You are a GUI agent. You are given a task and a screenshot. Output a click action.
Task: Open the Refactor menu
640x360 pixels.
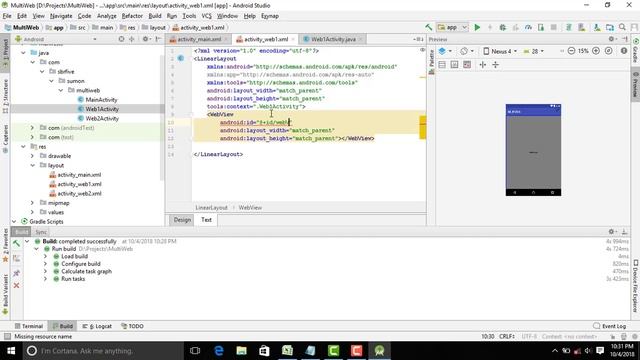[132, 16]
